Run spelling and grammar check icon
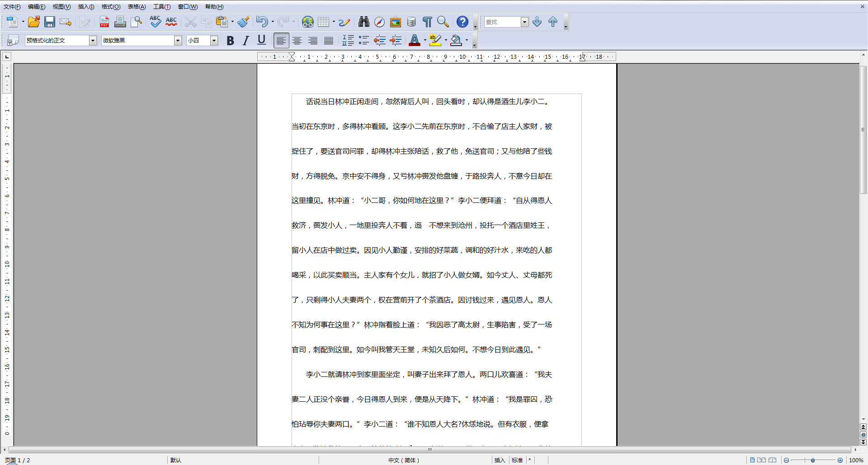868x465 pixels. 155,22
